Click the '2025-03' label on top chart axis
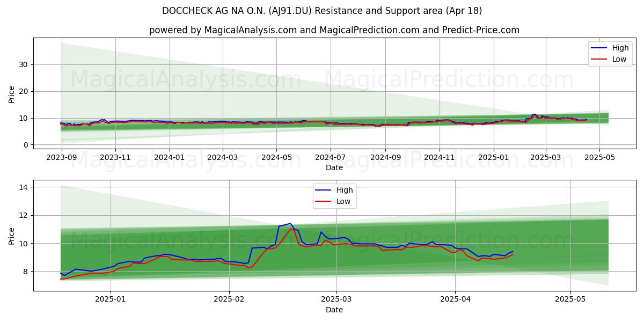Viewport: 644px width, 322px height. [x=545, y=157]
